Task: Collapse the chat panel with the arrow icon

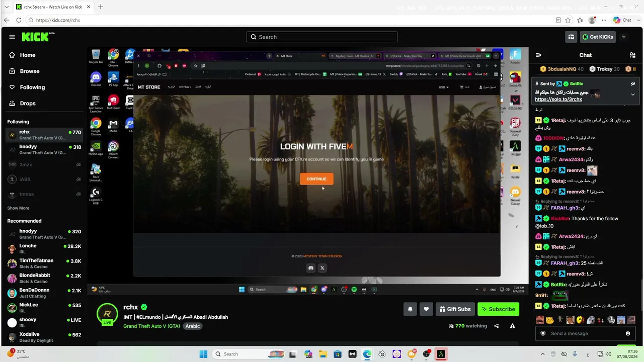Action: coord(538,55)
